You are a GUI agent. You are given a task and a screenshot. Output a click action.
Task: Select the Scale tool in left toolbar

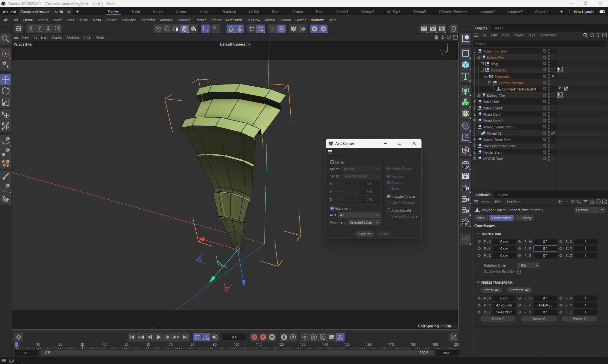pyautogui.click(x=6, y=102)
